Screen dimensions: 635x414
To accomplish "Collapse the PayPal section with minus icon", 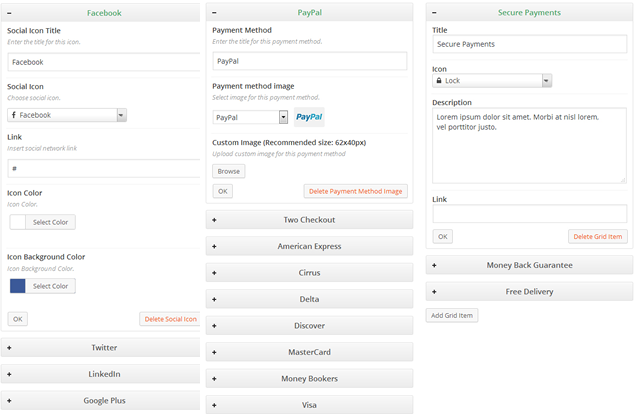I will 214,13.
